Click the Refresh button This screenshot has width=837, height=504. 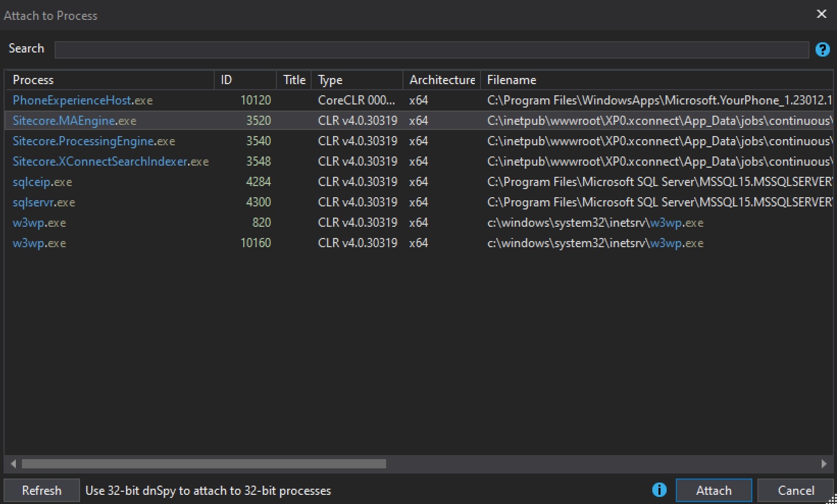tap(41, 490)
